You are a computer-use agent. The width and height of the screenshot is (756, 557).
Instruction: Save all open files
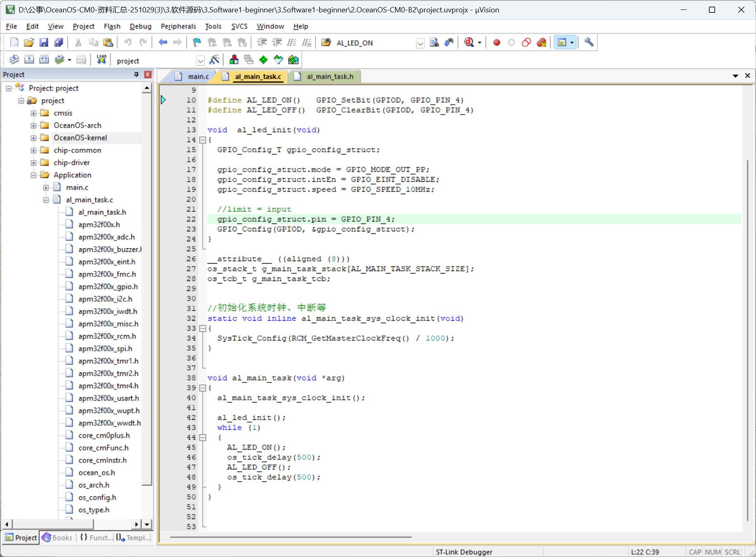[59, 42]
